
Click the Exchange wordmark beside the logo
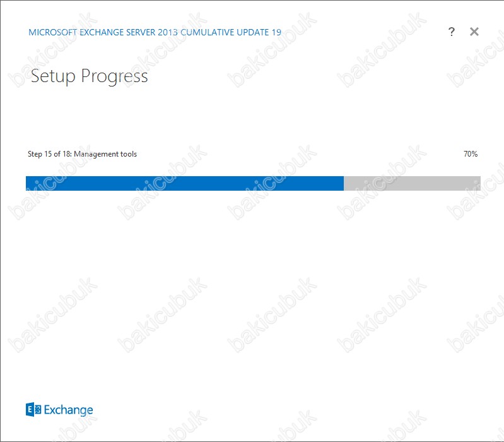tap(68, 410)
